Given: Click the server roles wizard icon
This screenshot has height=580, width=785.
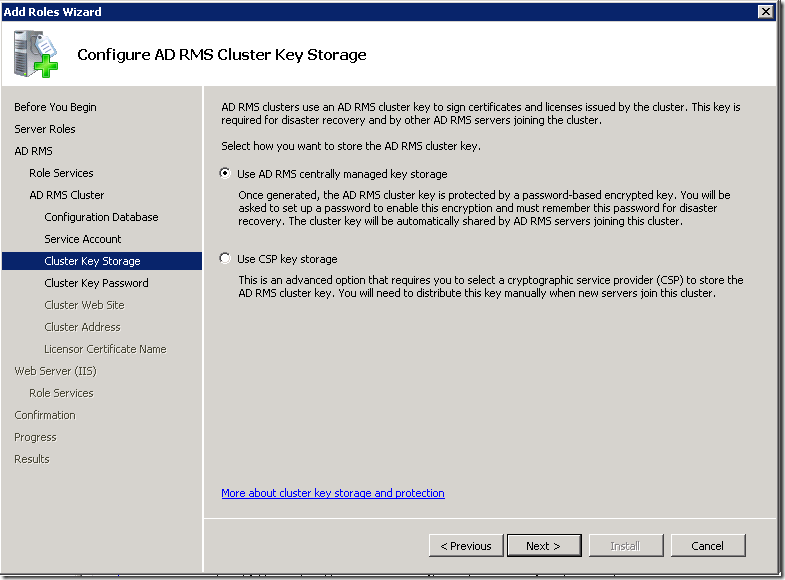Looking at the screenshot, I should [36, 54].
